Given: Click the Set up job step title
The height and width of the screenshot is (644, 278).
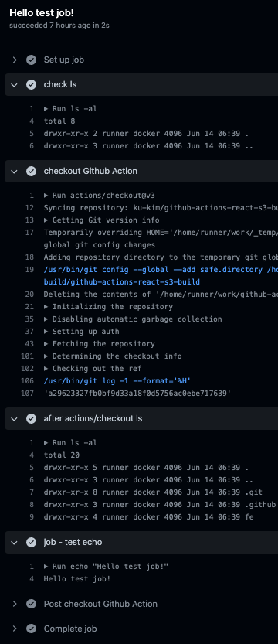Looking at the screenshot, I should pos(64,60).
